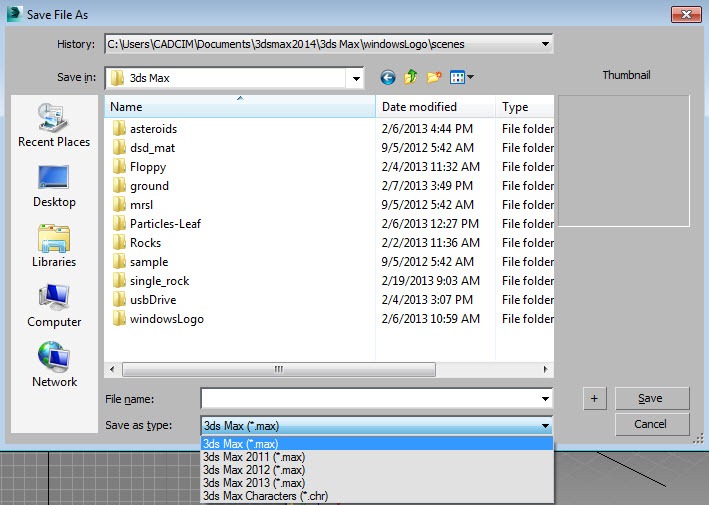
Task: Click the Cancel button
Action: (652, 424)
